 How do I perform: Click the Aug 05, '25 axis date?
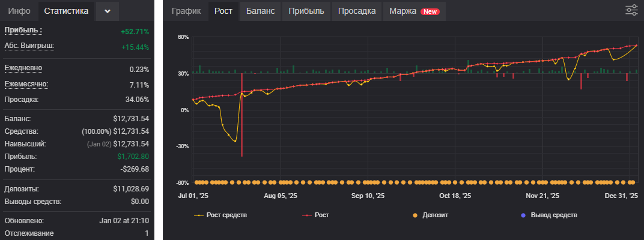[281, 196]
